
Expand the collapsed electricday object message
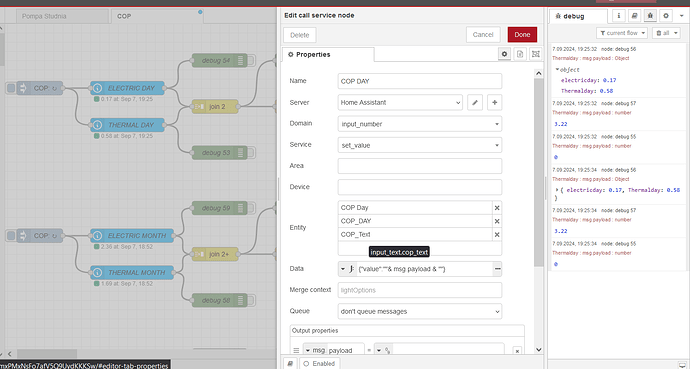557,190
